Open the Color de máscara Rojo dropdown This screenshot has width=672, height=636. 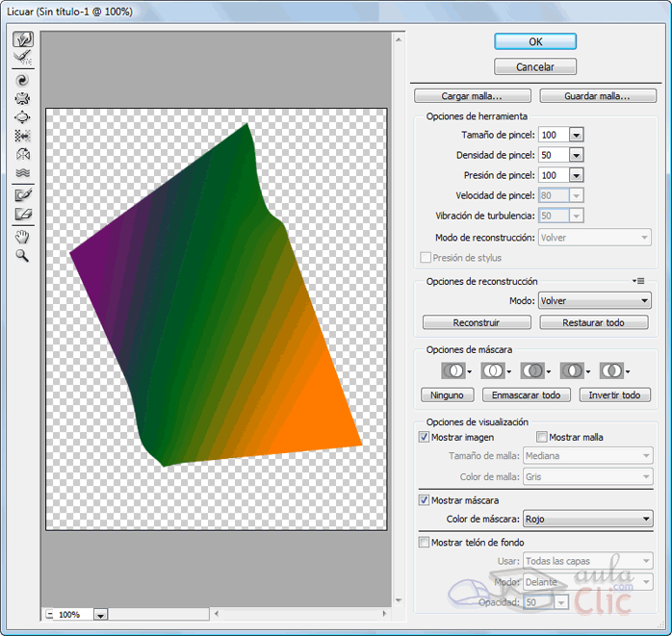click(588, 519)
